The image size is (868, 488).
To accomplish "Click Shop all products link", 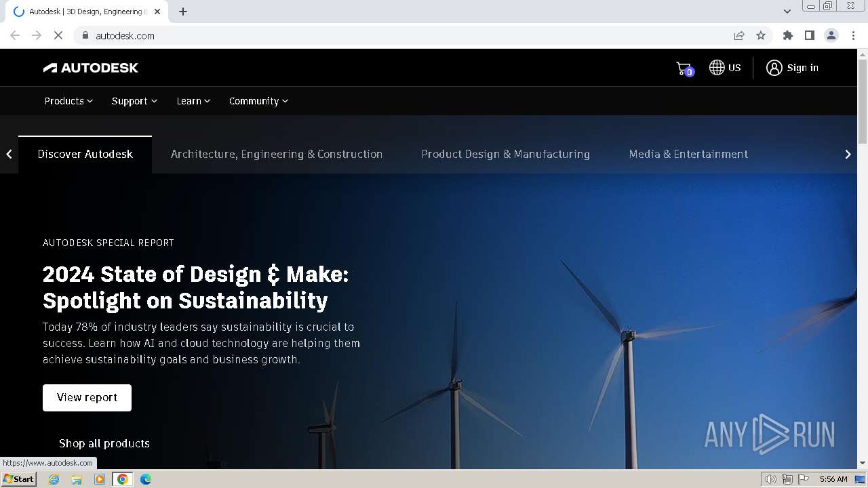I will coord(104,443).
